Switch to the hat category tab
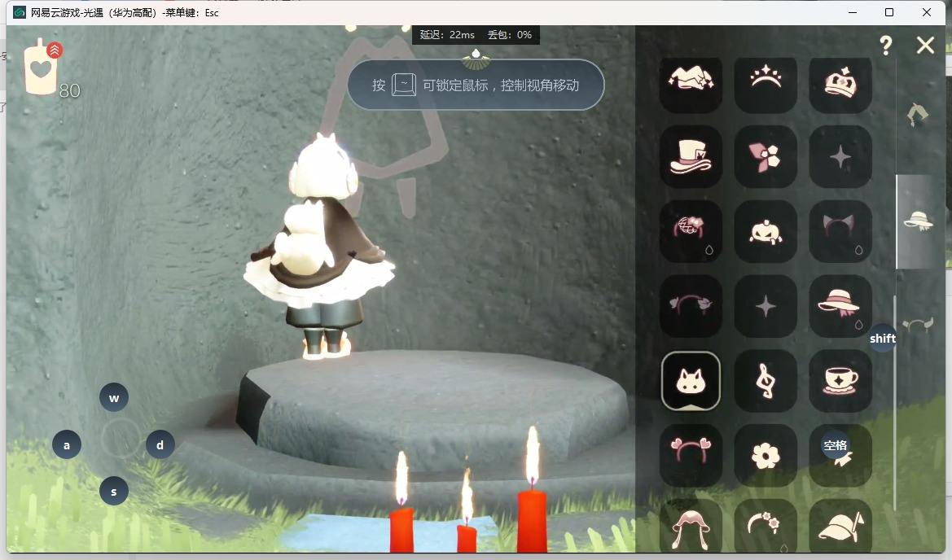952x560 pixels. pos(918,221)
